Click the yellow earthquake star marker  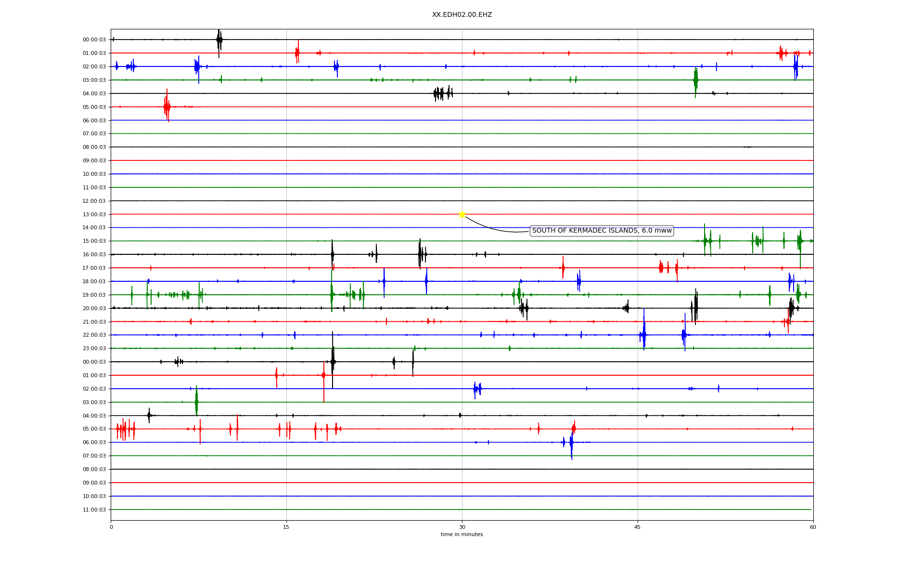(462, 214)
